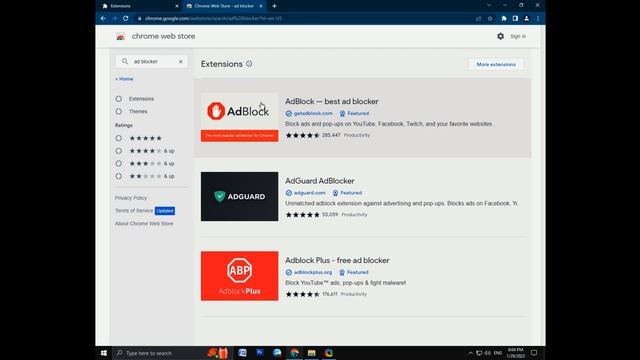Click the browser address bar URL
Image resolution: width=640 pixels, height=360 pixels.
click(213, 18)
